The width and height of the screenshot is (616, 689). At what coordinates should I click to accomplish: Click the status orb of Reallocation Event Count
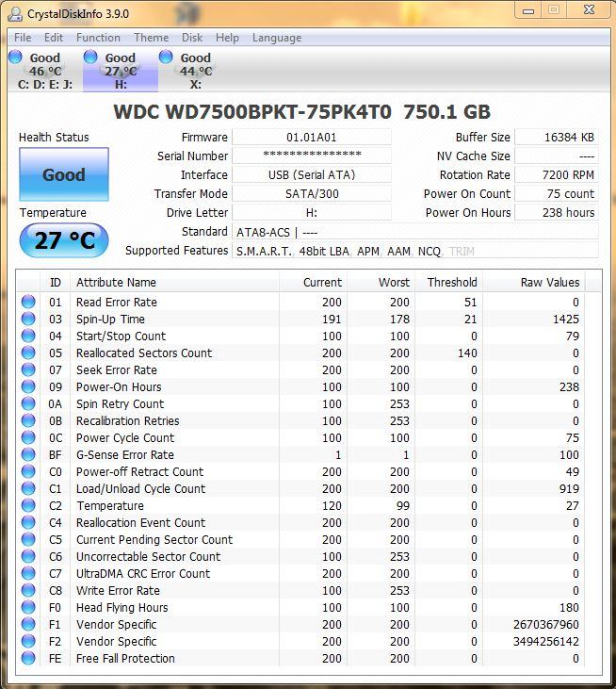click(x=28, y=522)
